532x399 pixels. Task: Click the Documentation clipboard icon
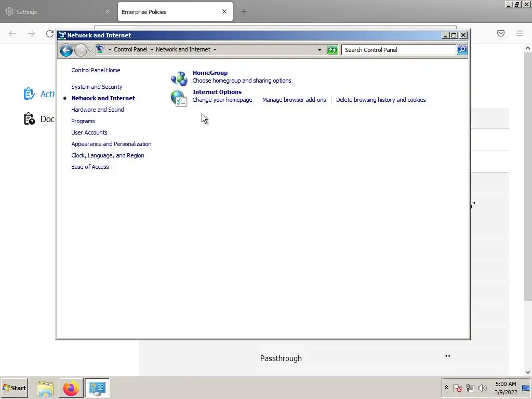[29, 119]
